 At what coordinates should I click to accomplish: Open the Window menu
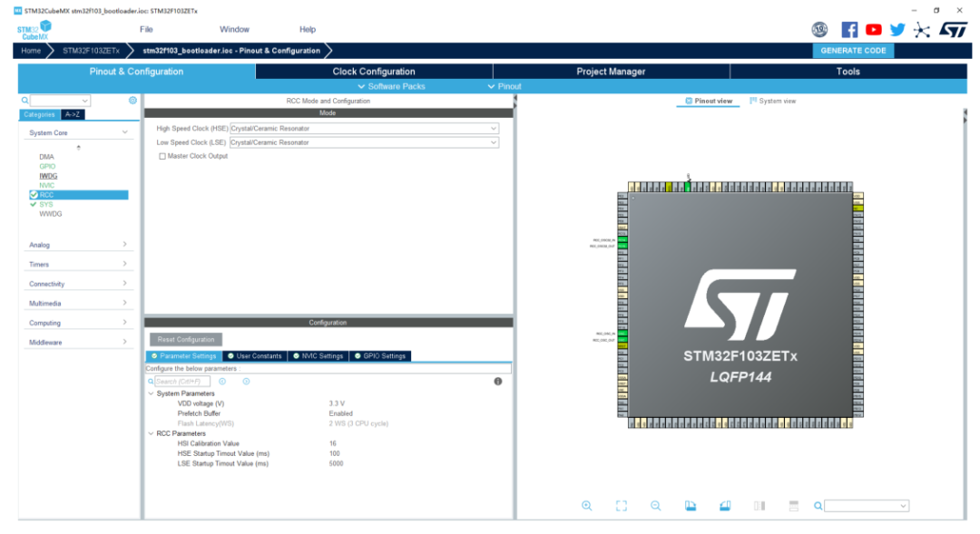[x=234, y=29]
